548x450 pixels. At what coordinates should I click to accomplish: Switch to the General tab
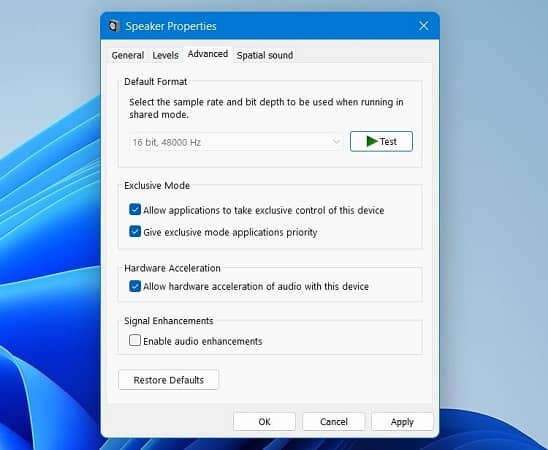click(x=128, y=55)
